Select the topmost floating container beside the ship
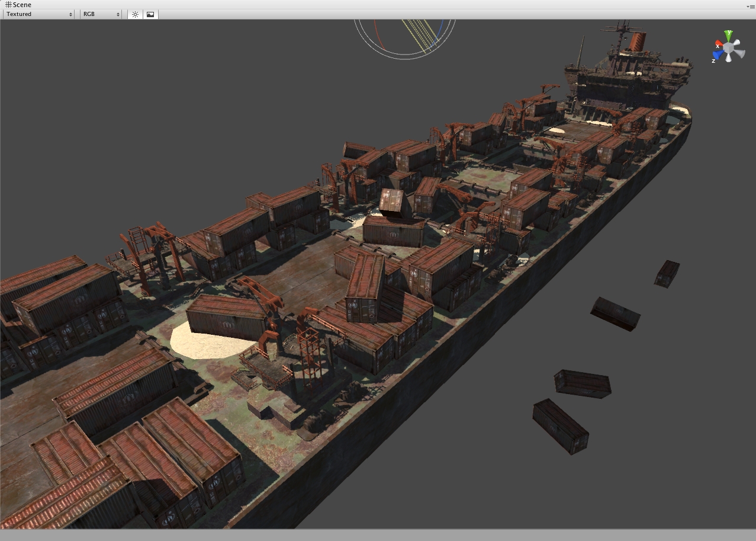Viewport: 756px width, 541px height. [x=667, y=274]
